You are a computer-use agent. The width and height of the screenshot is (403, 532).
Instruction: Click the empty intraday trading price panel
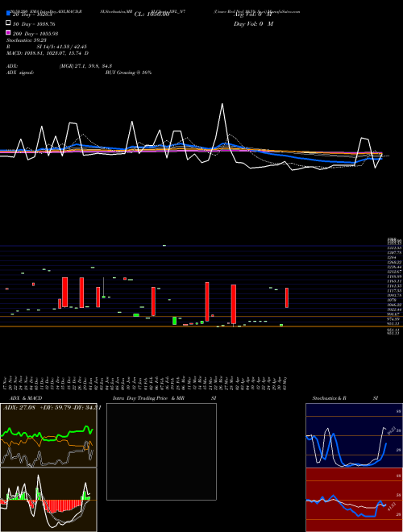(x=161, y=451)
